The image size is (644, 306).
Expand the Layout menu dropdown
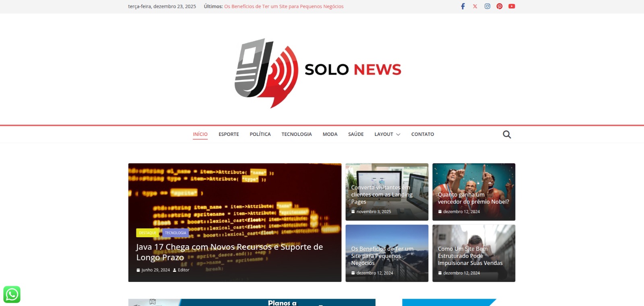(387, 134)
